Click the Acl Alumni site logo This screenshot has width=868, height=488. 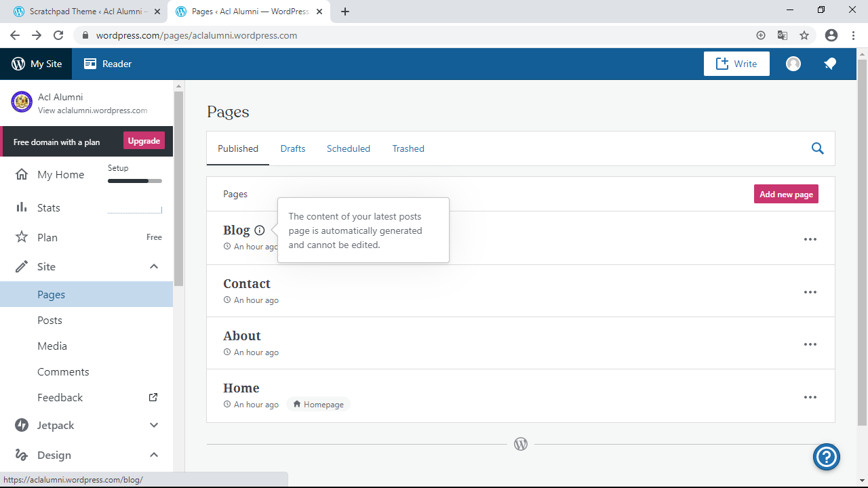(22, 102)
